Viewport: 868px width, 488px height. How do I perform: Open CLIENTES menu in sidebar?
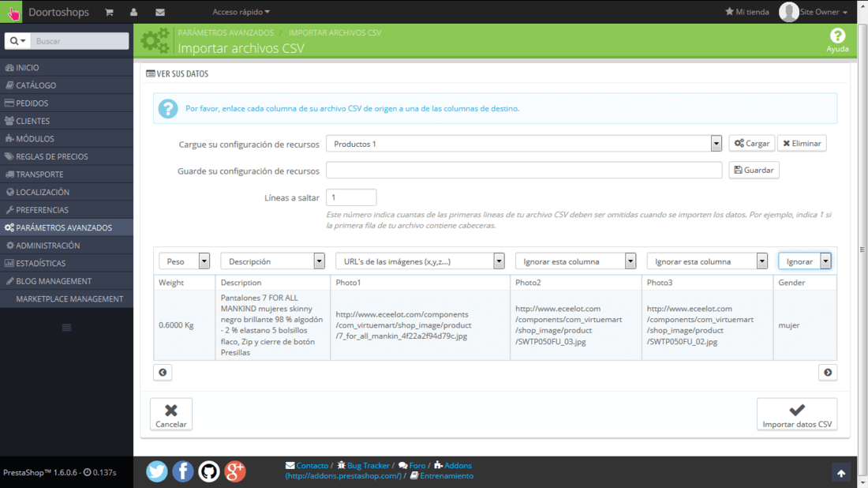coord(66,121)
